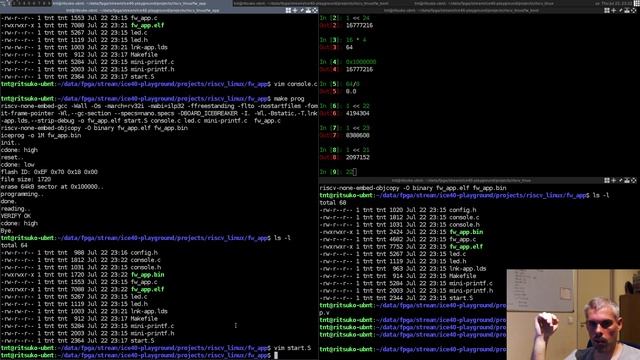
Task: Click the 'In [4]: 0x1000000' input line
Action: [x=348, y=62]
